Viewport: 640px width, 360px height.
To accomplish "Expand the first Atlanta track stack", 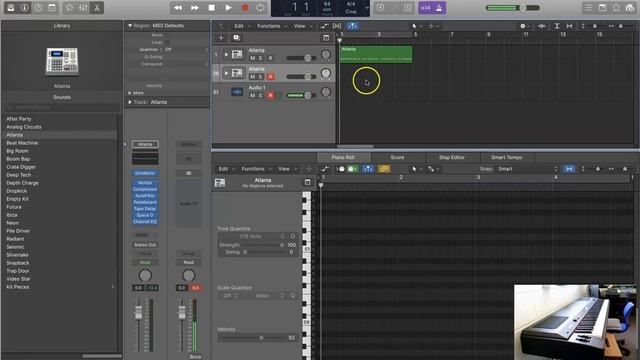I will pos(226,54).
